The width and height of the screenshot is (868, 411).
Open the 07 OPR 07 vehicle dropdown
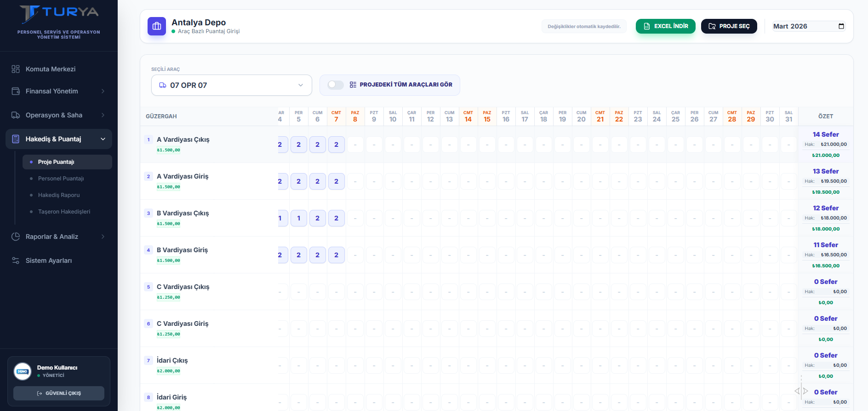(231, 85)
